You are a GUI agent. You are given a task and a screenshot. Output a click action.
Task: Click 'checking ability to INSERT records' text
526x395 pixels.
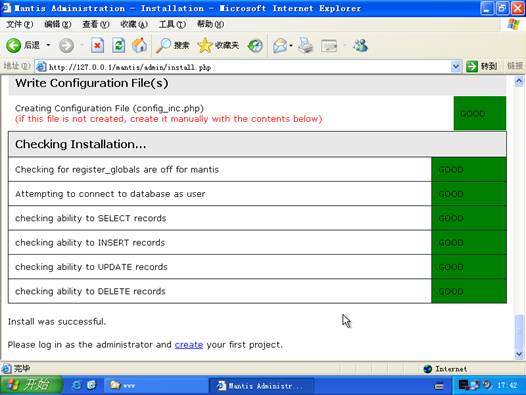pos(90,242)
